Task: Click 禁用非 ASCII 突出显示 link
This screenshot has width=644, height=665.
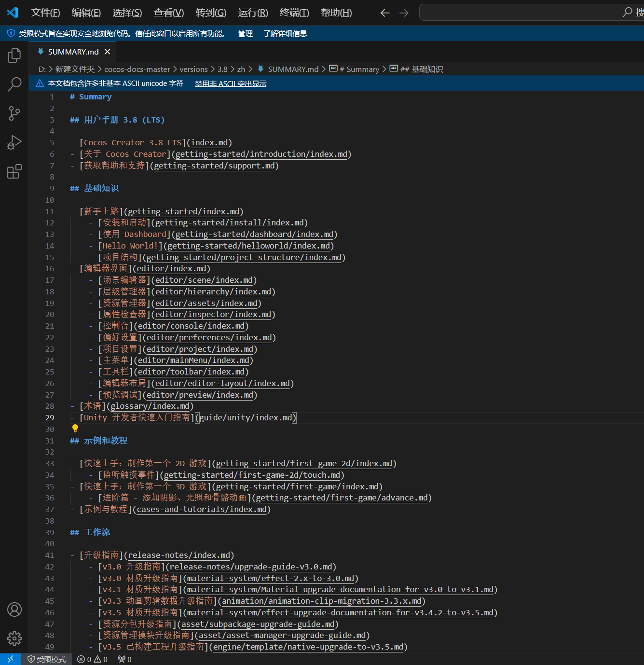Action: (x=231, y=83)
